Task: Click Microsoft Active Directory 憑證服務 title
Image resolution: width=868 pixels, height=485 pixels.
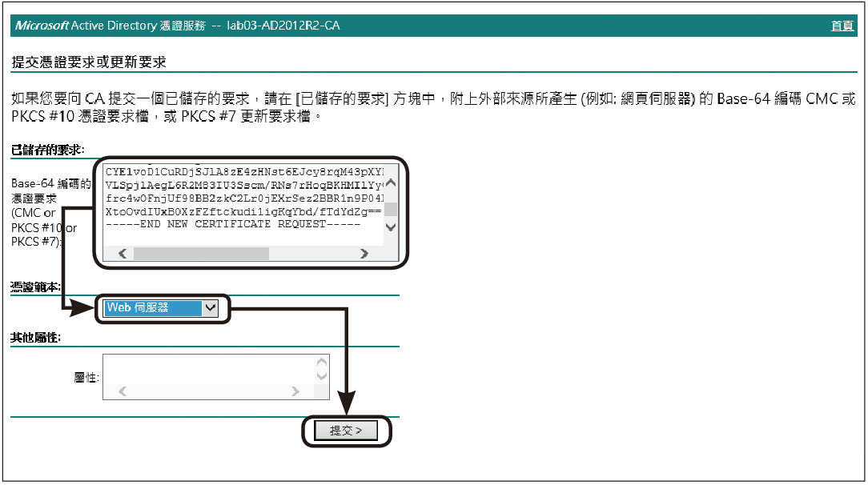Action: click(x=176, y=26)
